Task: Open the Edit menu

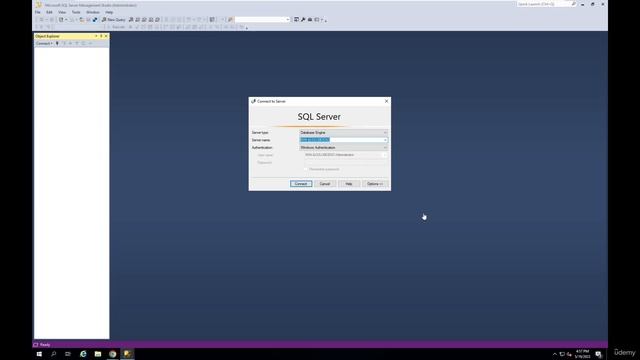Action: tap(49, 12)
